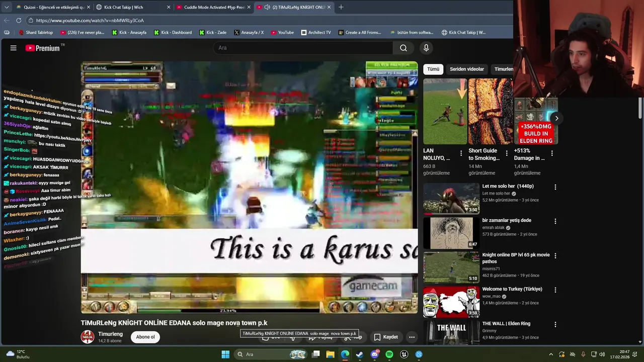The image size is (644, 362).
Task: Open Discord from the taskbar
Action: pyautogui.click(x=374, y=354)
